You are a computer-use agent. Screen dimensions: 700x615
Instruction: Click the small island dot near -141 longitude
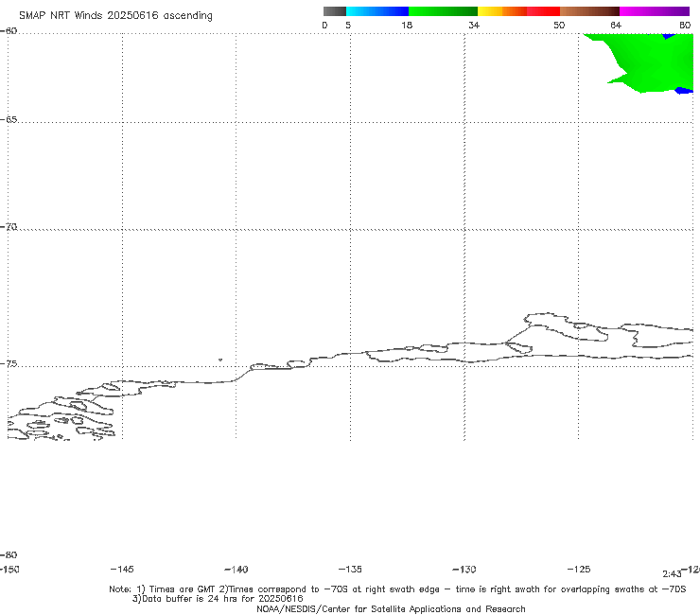click(x=220, y=360)
